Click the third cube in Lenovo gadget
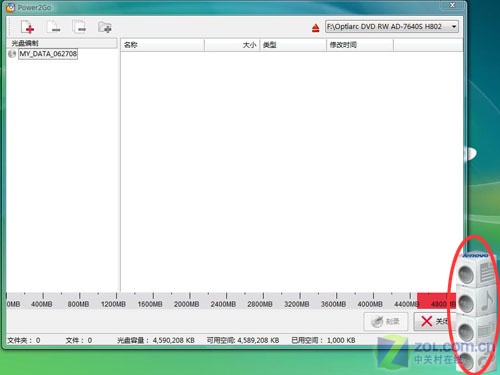 pos(477,331)
